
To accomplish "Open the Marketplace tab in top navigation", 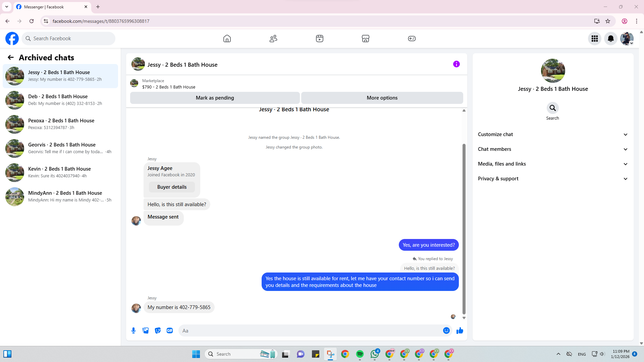I will [365, 39].
